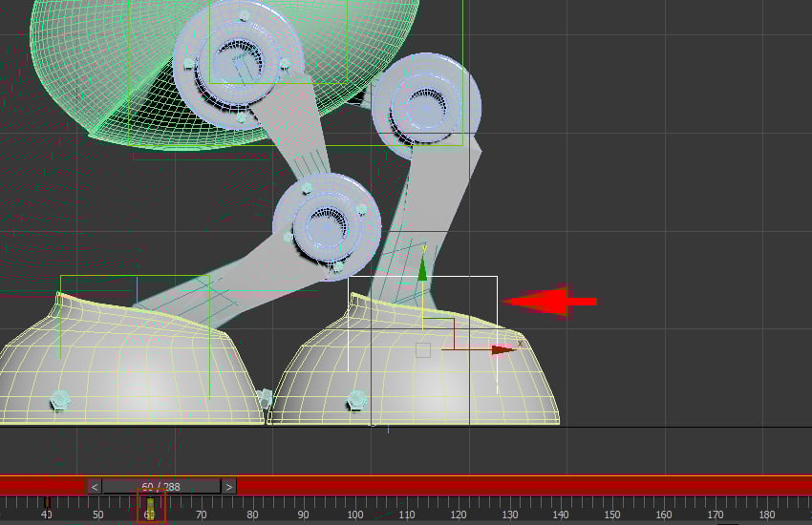Select the hip joint disc inside the green body

(238, 64)
